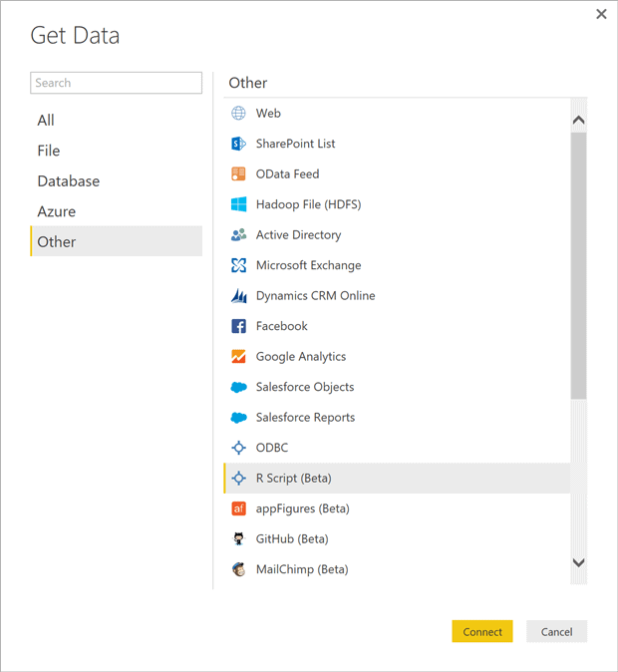Click the Connect button
Viewport: 618px width, 672px height.
pos(482,631)
